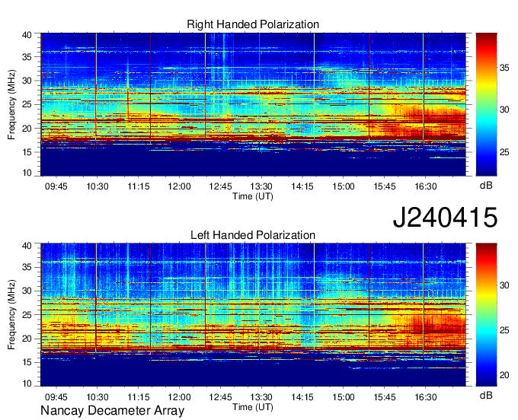
Task: Click the 14:15 tick label in the bottom plot
Action: tap(302, 397)
